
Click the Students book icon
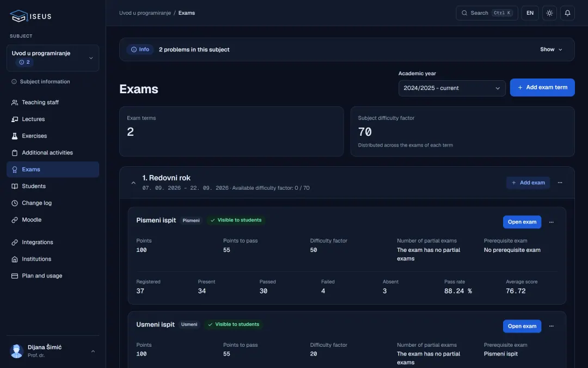pos(15,186)
